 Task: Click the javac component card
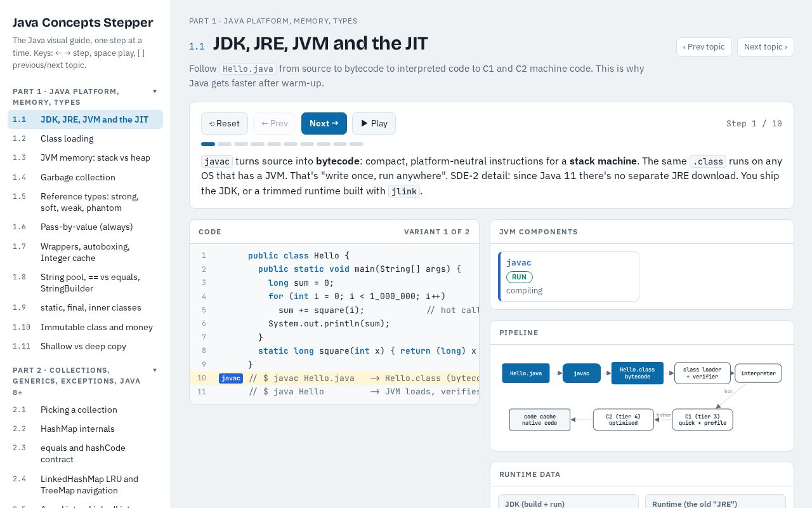point(569,276)
